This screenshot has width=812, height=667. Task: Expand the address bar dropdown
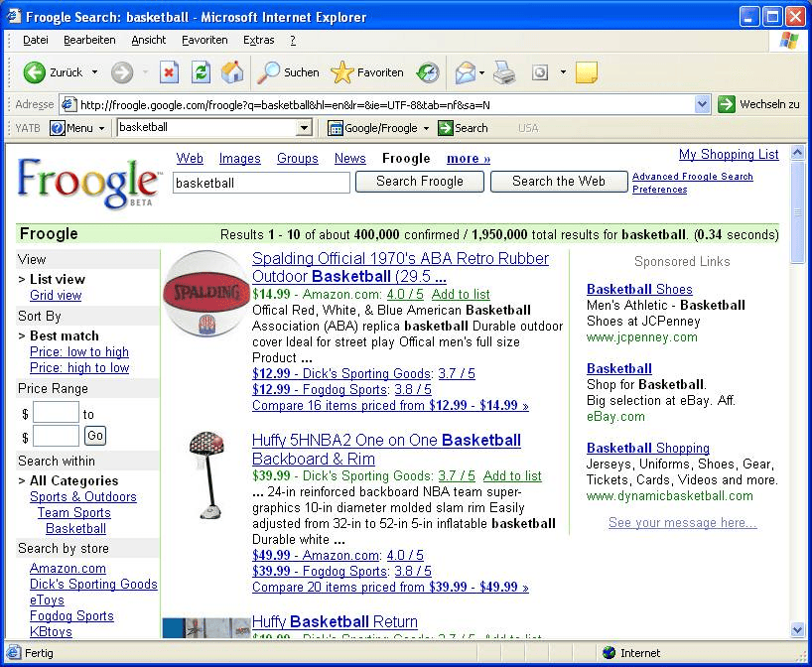(x=702, y=104)
